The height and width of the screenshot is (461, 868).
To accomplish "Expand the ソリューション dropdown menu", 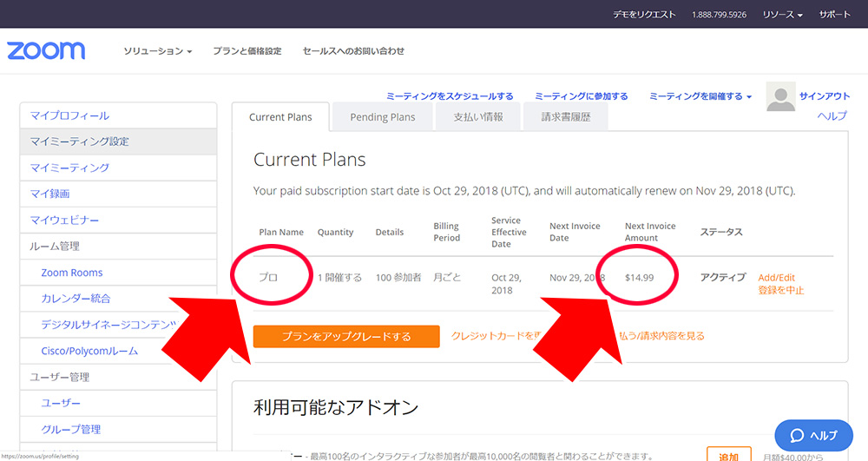I will (157, 51).
